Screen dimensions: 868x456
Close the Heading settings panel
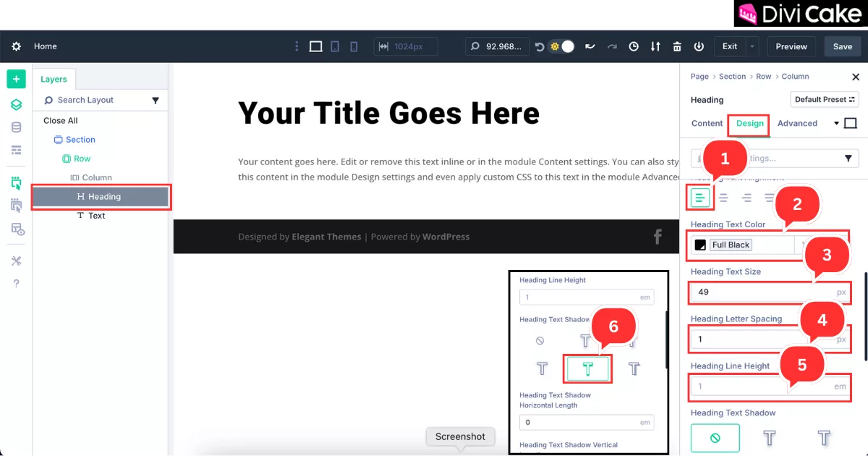pyautogui.click(x=856, y=77)
